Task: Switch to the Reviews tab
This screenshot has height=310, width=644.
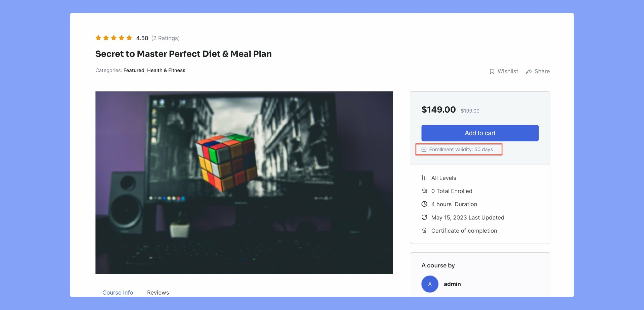Action: pyautogui.click(x=158, y=292)
